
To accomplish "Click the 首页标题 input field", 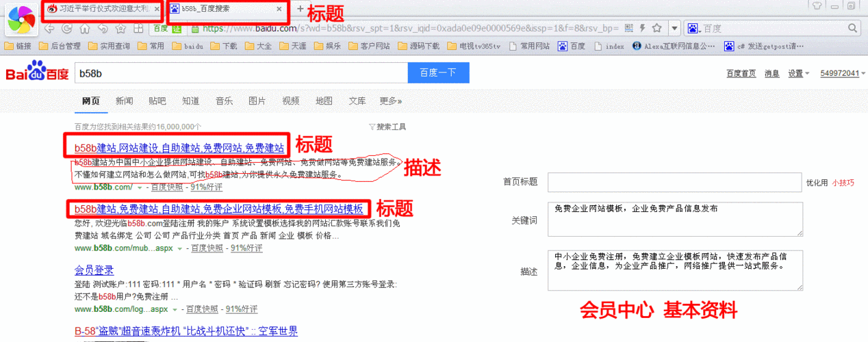I will (674, 182).
